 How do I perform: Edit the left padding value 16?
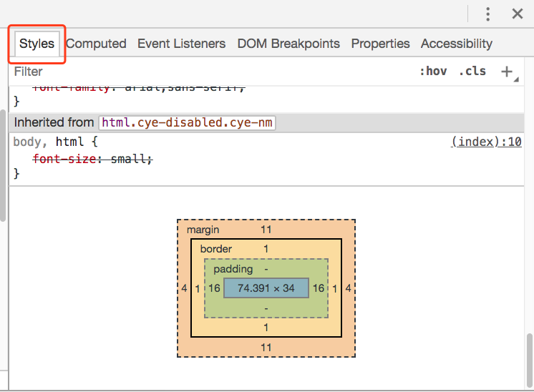click(214, 288)
